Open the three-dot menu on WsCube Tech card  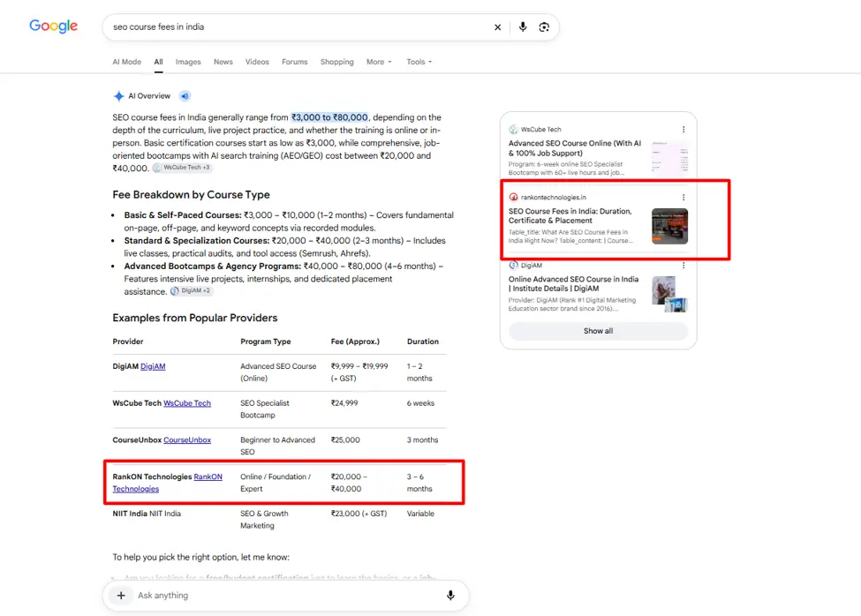[x=684, y=130]
